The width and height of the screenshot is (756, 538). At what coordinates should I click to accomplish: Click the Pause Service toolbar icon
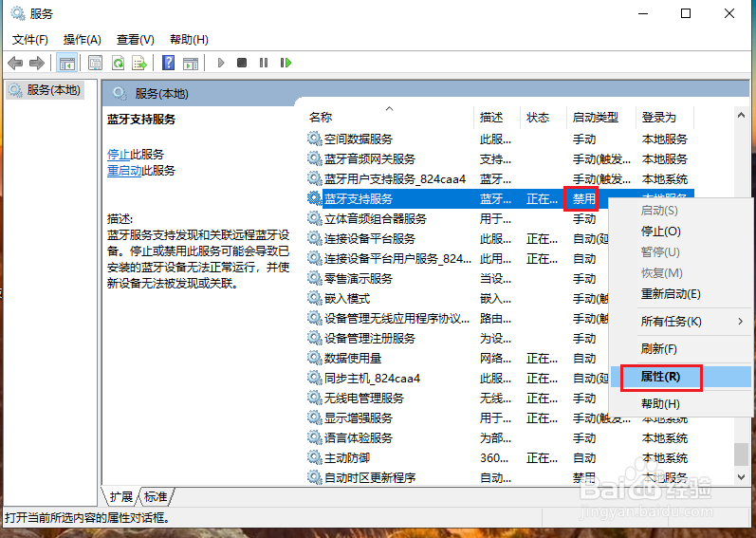[264, 63]
